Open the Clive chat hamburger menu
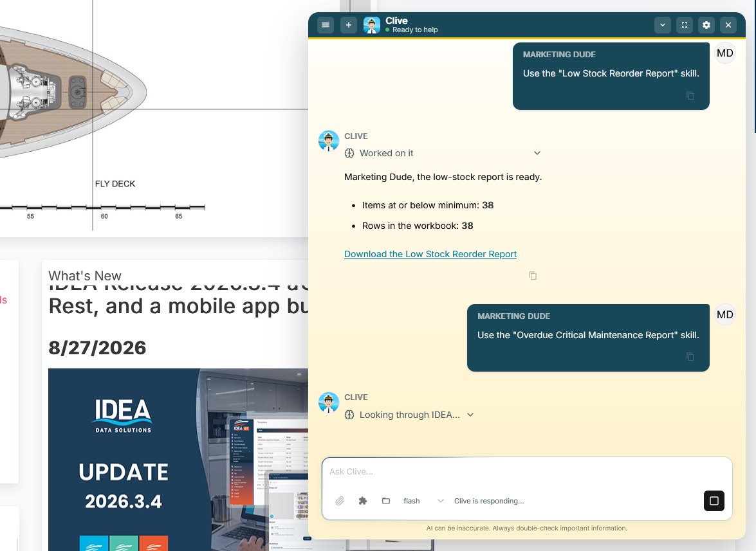756x551 pixels. click(x=326, y=24)
